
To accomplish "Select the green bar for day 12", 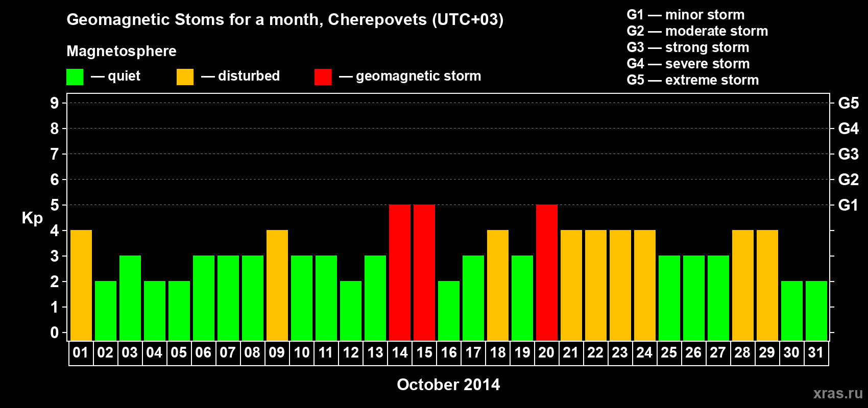I will (351, 311).
